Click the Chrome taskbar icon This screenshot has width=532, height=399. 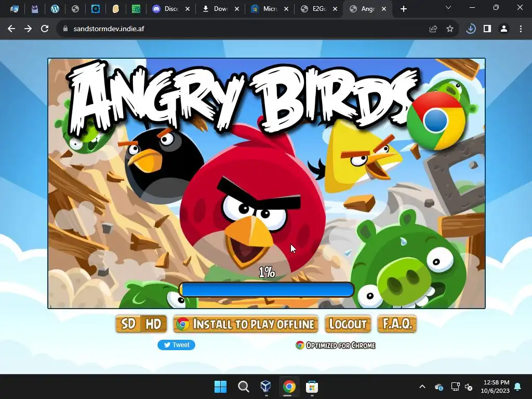coord(289,387)
